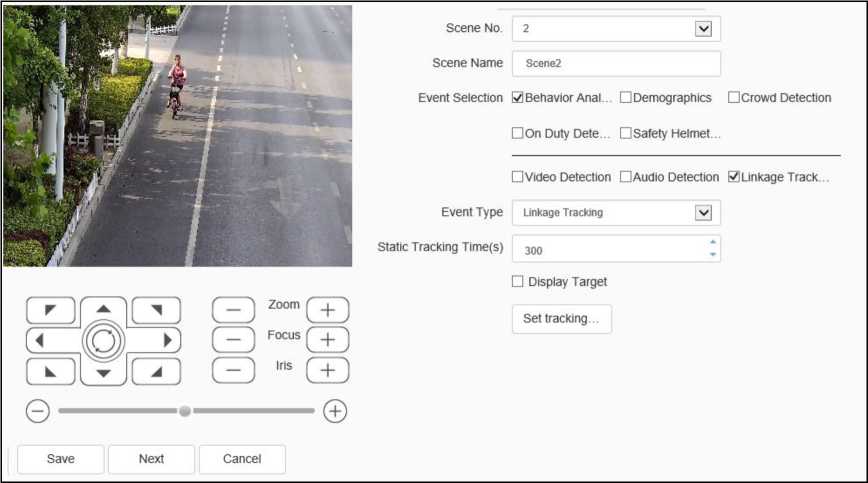868x483 pixels.
Task: Uncheck the Behavior Analysis checkbox
Action: (x=517, y=98)
